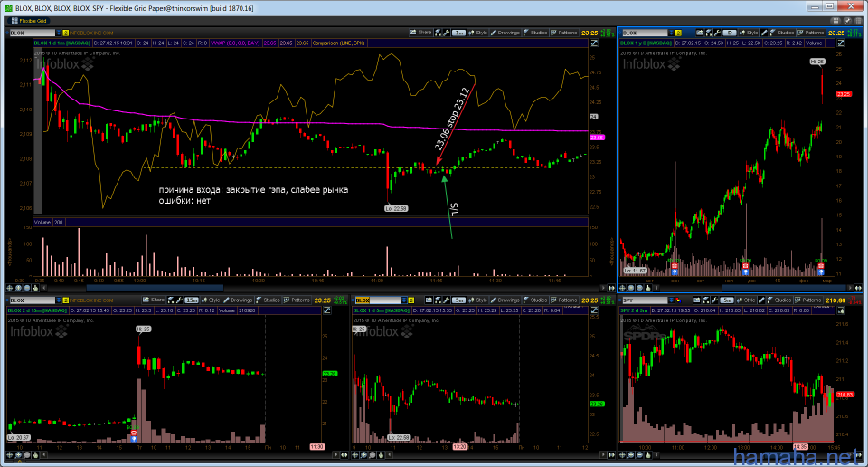Change D timeframe in top-right daily chart
868x467 pixels.
[x=730, y=33]
